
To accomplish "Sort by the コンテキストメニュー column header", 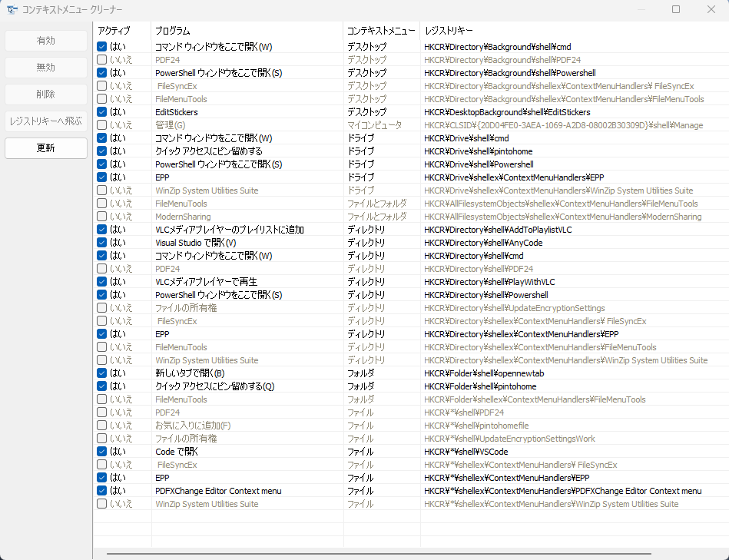I will coord(381,31).
